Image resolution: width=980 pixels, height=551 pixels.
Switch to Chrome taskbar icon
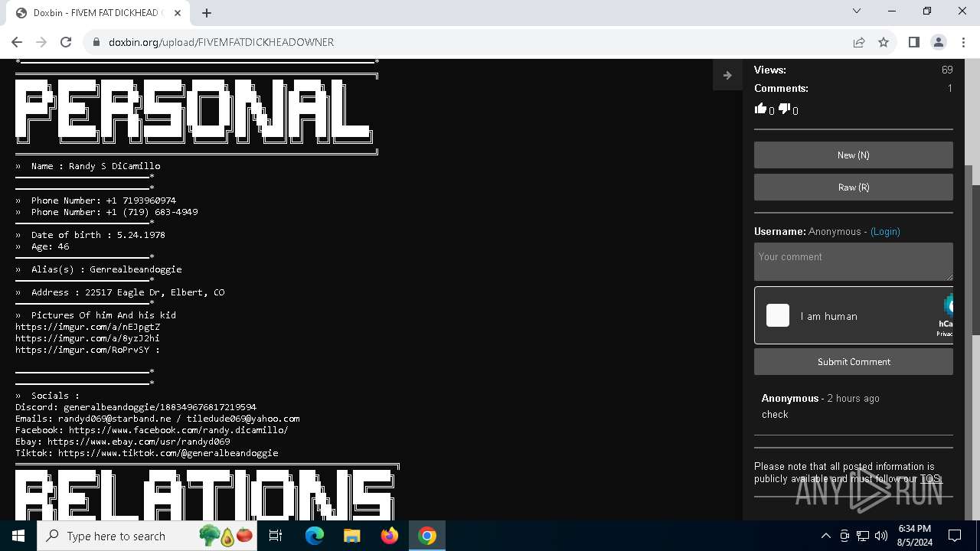point(427,536)
